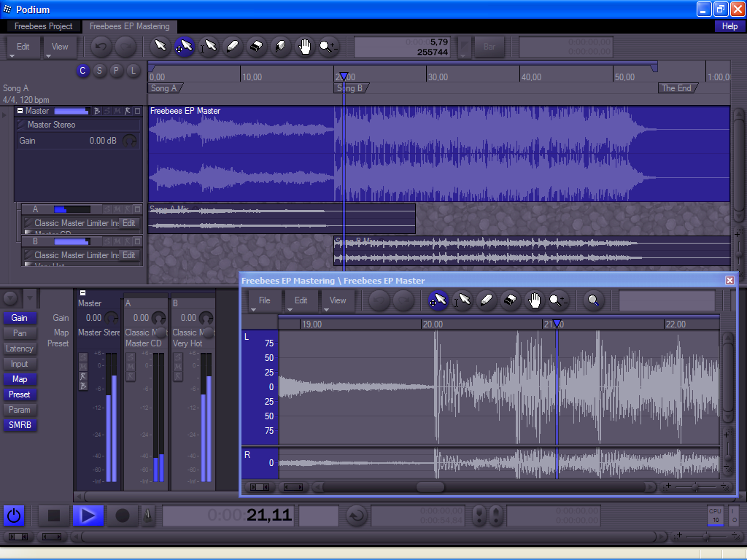Toggle the Latency row in mixer

20,348
